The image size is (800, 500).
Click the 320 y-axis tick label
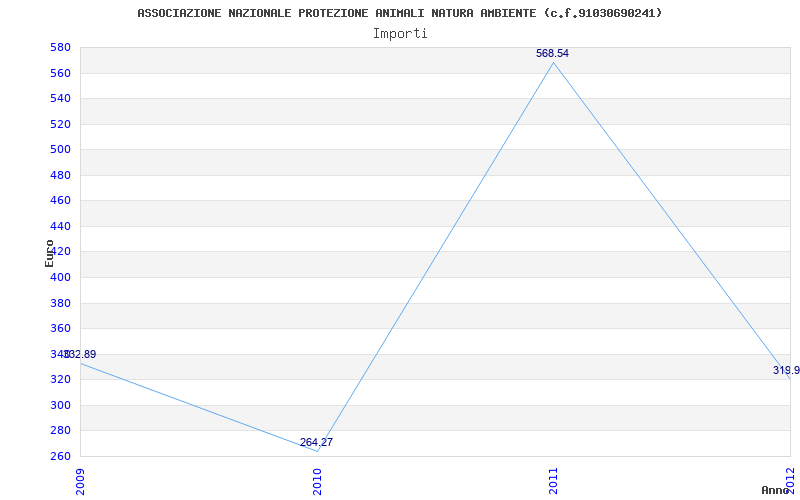tap(60, 380)
